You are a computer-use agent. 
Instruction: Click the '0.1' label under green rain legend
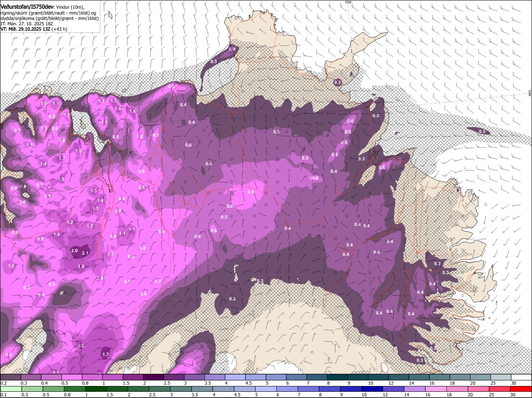4,395
